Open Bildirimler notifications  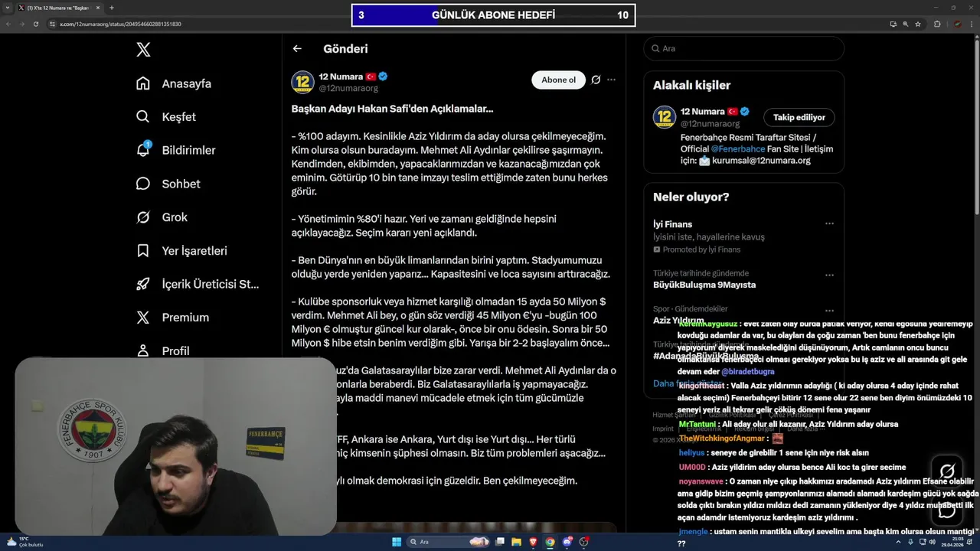[x=175, y=150]
